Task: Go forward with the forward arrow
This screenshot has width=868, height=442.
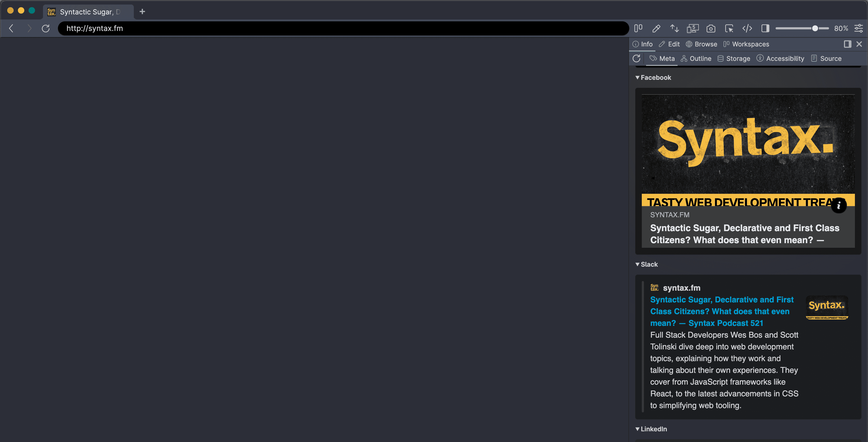Action: 29,28
